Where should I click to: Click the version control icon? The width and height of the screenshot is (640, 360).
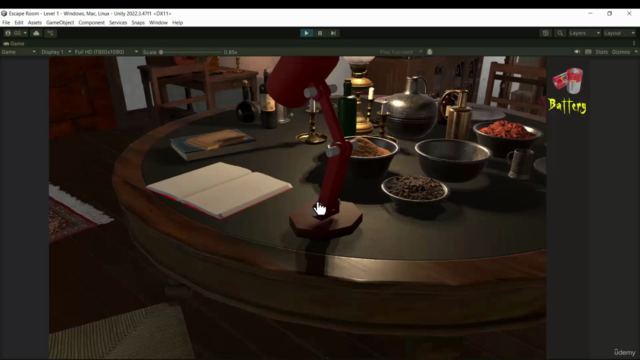[50, 33]
